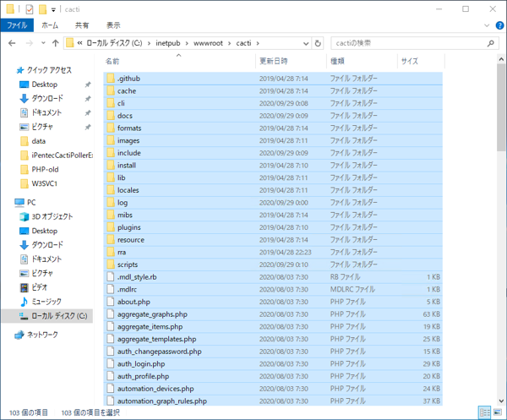Select Desktop under Quick Access
507x420 pixels.
coord(44,85)
